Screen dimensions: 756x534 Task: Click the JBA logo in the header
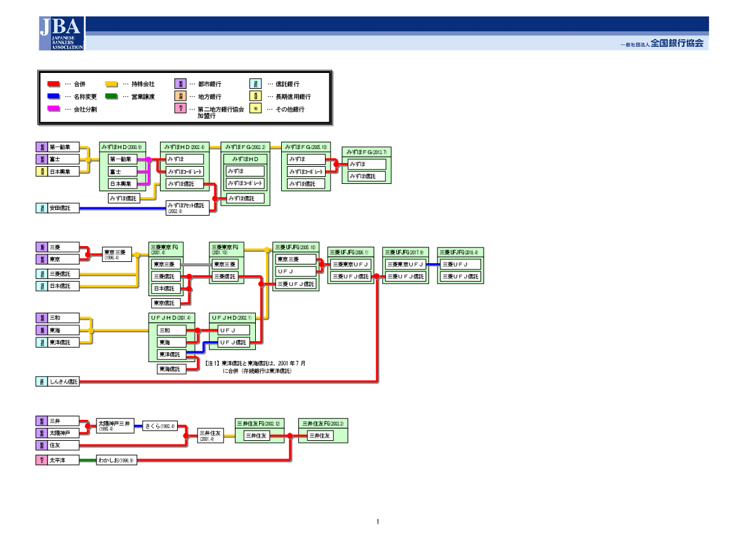(x=61, y=34)
